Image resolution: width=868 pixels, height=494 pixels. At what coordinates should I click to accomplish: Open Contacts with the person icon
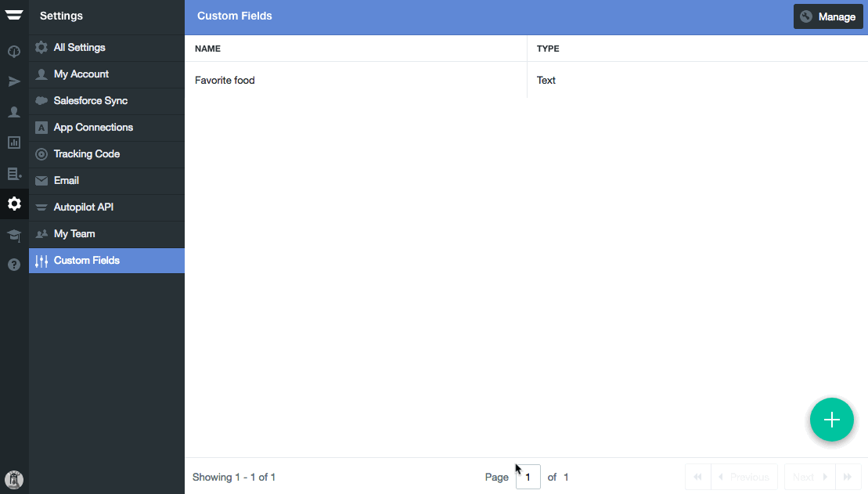[x=14, y=112]
